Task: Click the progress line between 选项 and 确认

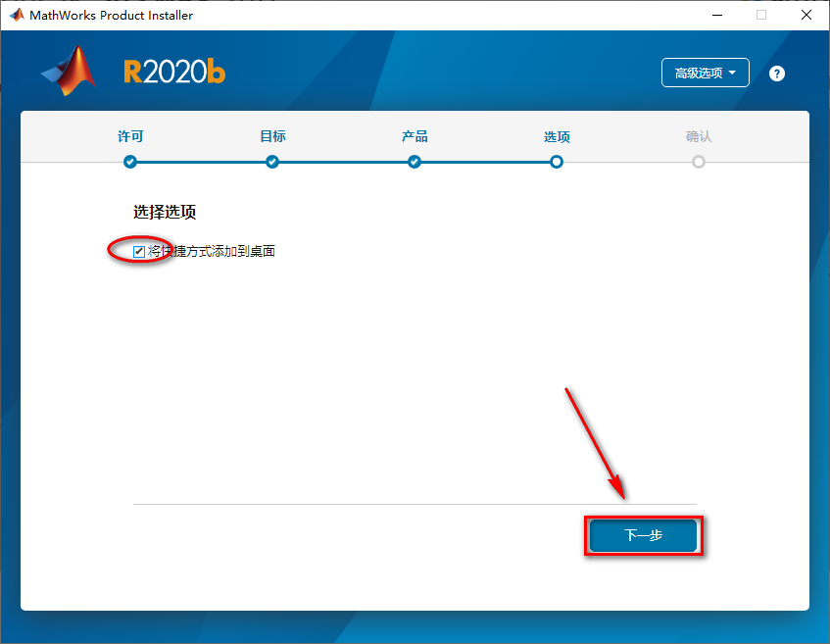Action: (x=627, y=162)
